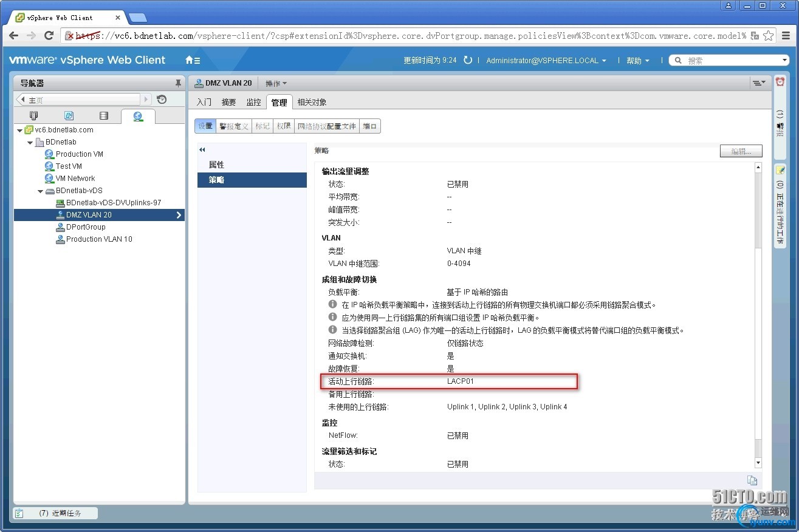799x532 pixels.
Task: Open the 警报定义 sub-tab
Action: point(234,126)
